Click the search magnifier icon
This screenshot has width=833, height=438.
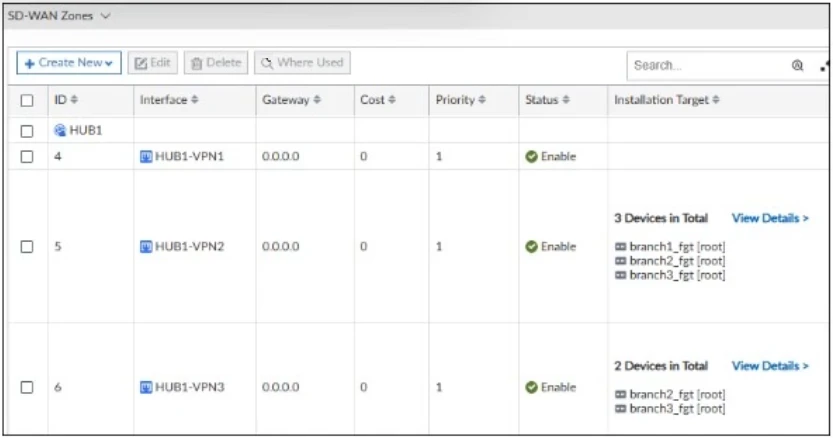click(797, 65)
